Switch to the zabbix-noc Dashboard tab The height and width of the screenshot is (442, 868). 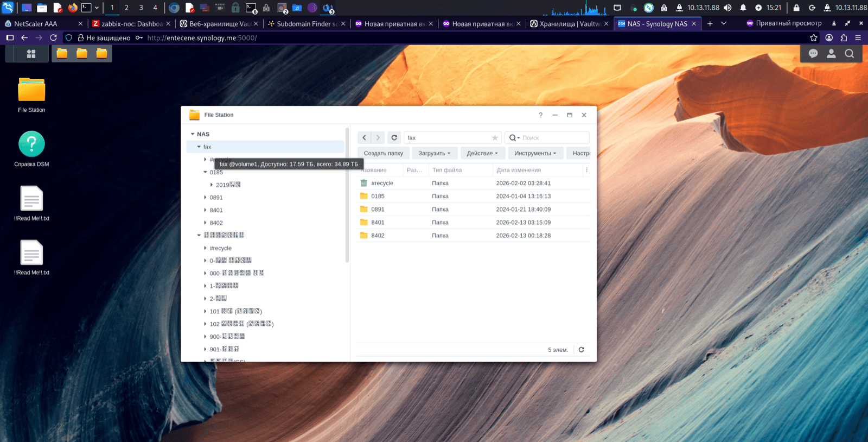tap(131, 23)
